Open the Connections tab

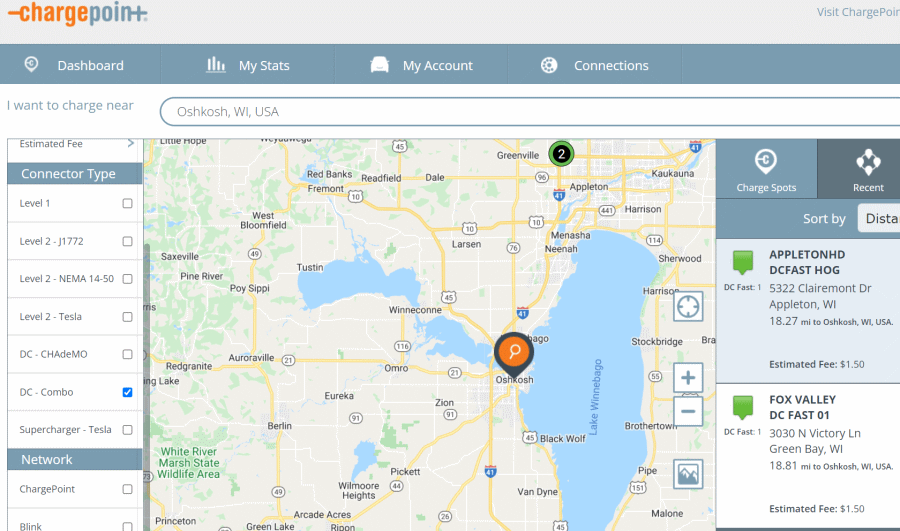click(x=595, y=64)
